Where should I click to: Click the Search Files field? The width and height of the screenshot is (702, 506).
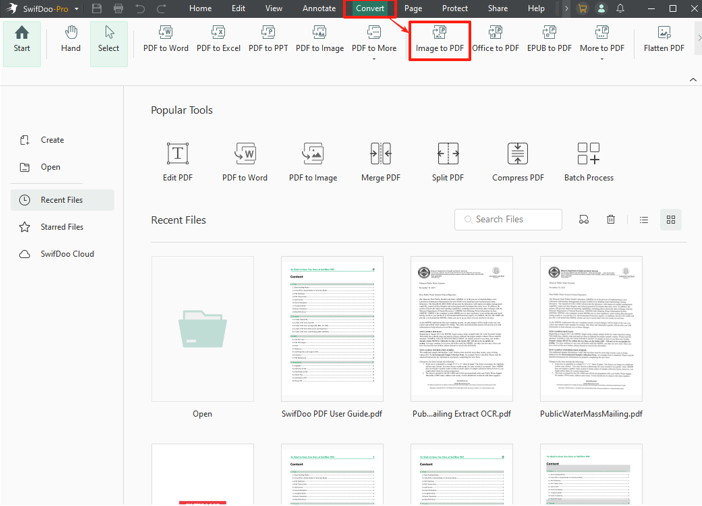pyautogui.click(x=508, y=219)
